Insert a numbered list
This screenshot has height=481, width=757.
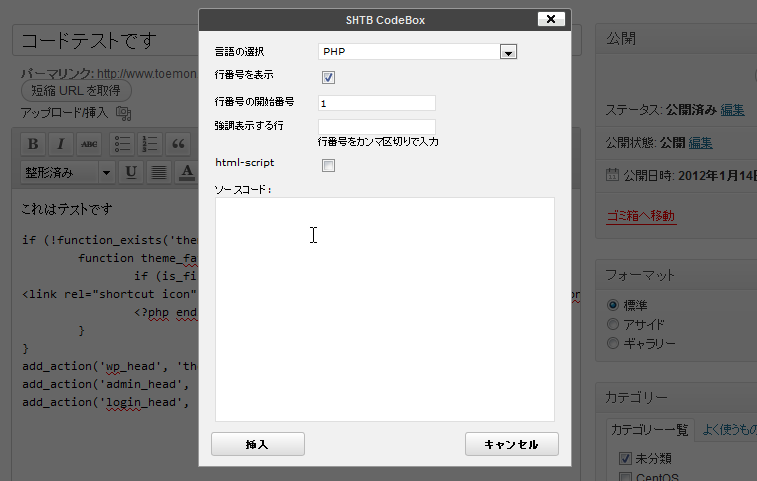pyautogui.click(x=150, y=144)
